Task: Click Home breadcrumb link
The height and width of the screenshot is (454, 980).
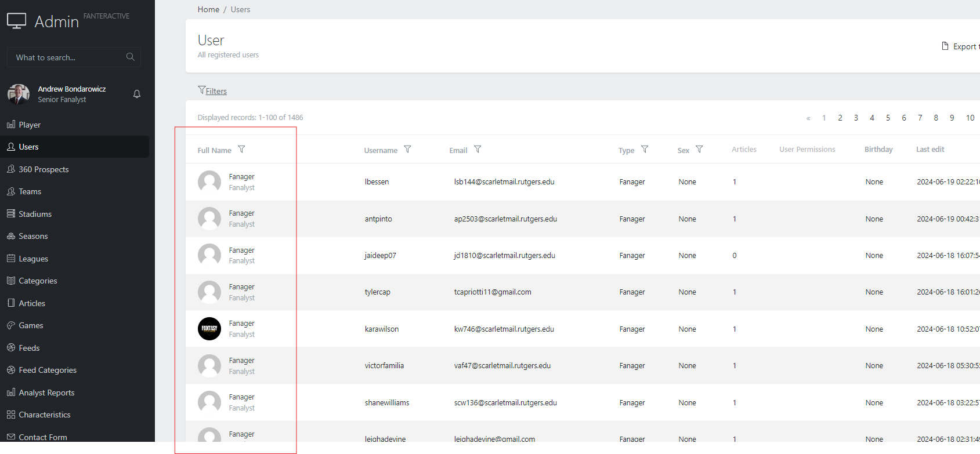Action: coord(208,9)
